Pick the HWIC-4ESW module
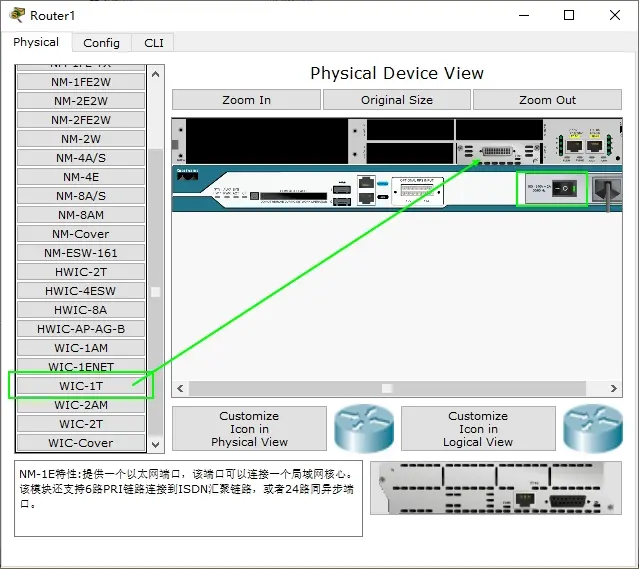This screenshot has height=569, width=639. click(81, 291)
